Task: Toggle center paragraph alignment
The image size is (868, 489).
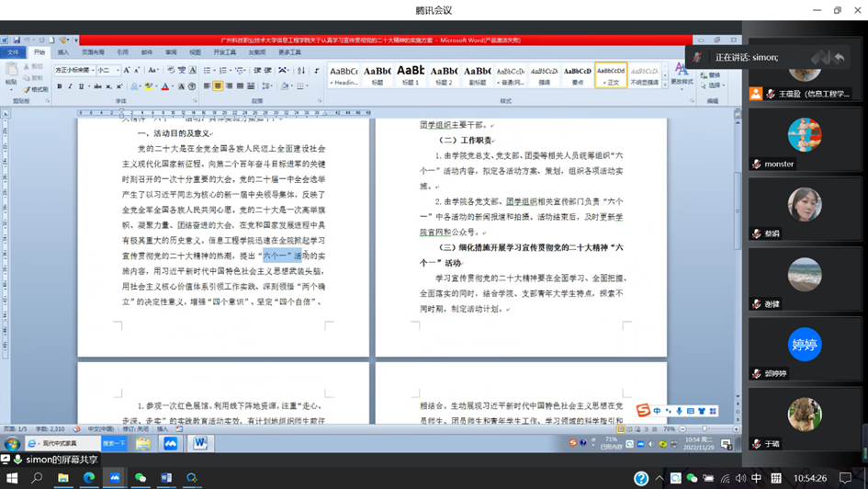Action: click(218, 86)
